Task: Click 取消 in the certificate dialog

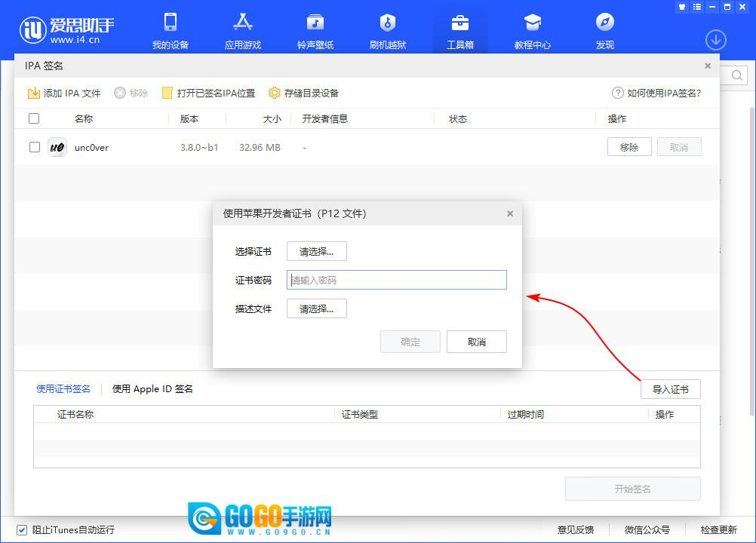Action: [x=476, y=342]
